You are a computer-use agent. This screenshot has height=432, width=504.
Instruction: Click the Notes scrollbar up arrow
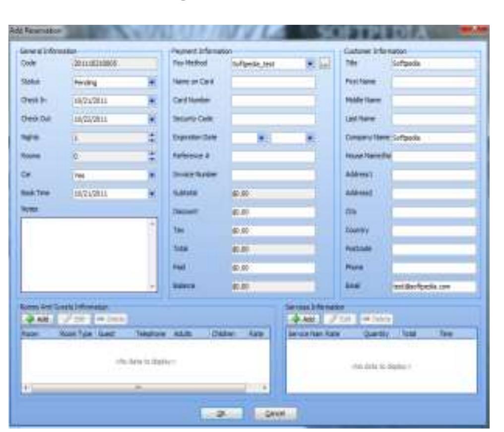pos(153,223)
